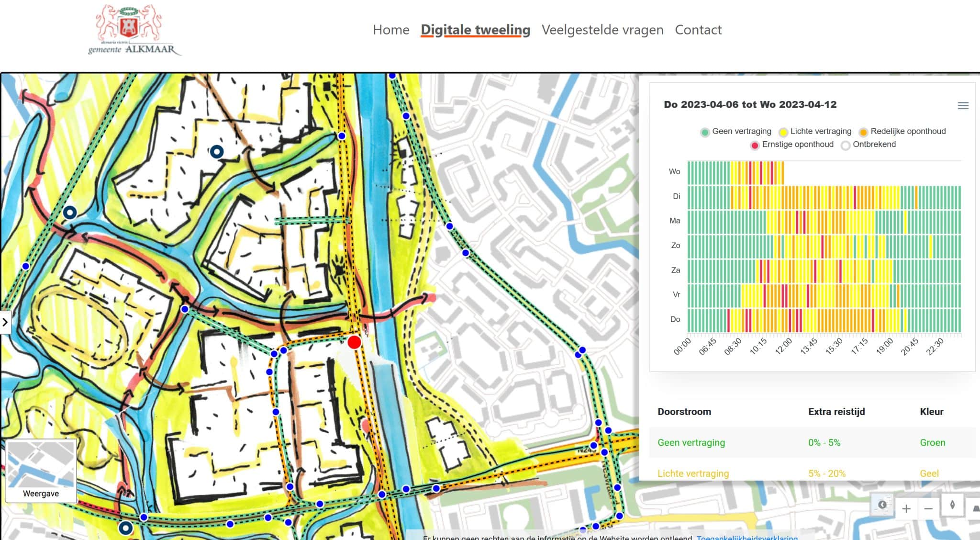Go to Home page
The width and height of the screenshot is (980, 540).
[x=391, y=30]
